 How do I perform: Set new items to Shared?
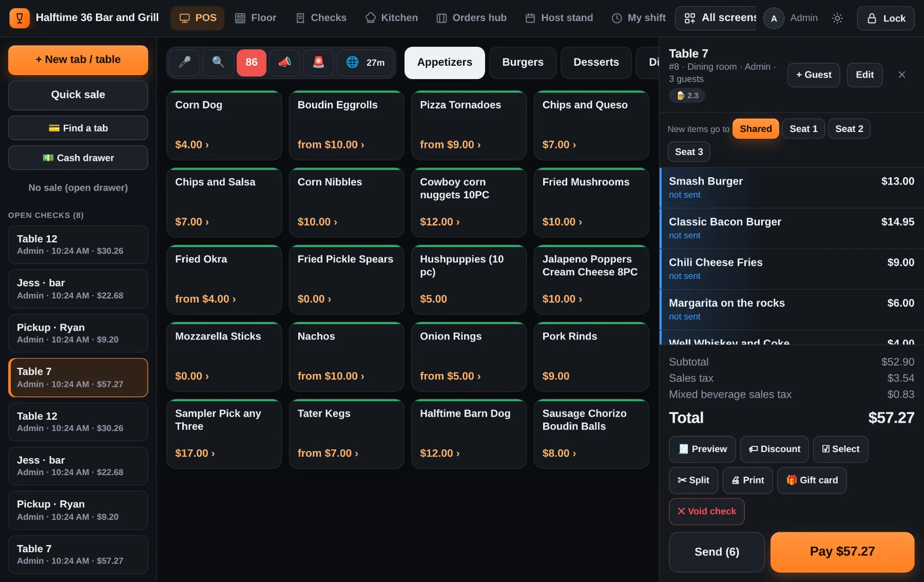(756, 129)
